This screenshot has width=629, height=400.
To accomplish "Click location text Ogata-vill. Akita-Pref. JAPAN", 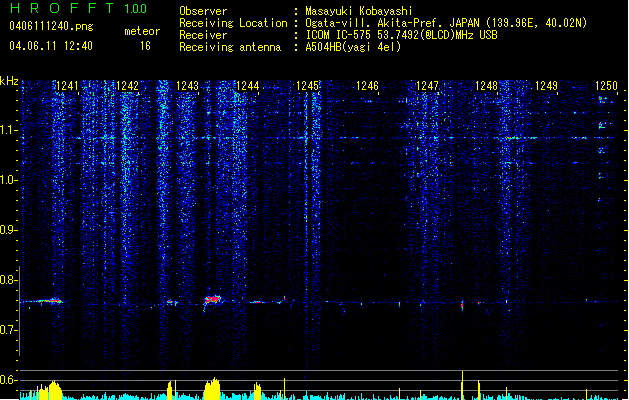I will click(392, 23).
